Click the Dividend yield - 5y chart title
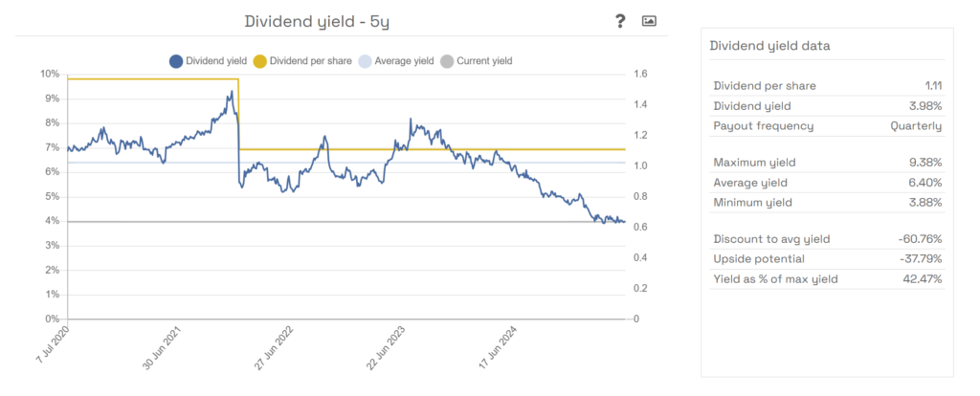This screenshot has width=980, height=396. [317, 22]
